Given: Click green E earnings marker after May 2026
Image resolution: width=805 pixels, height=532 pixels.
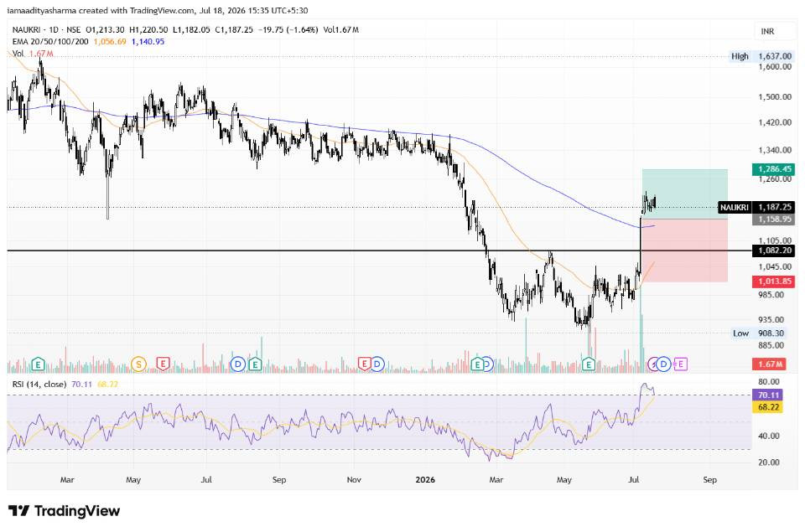Looking at the screenshot, I should 589,364.
